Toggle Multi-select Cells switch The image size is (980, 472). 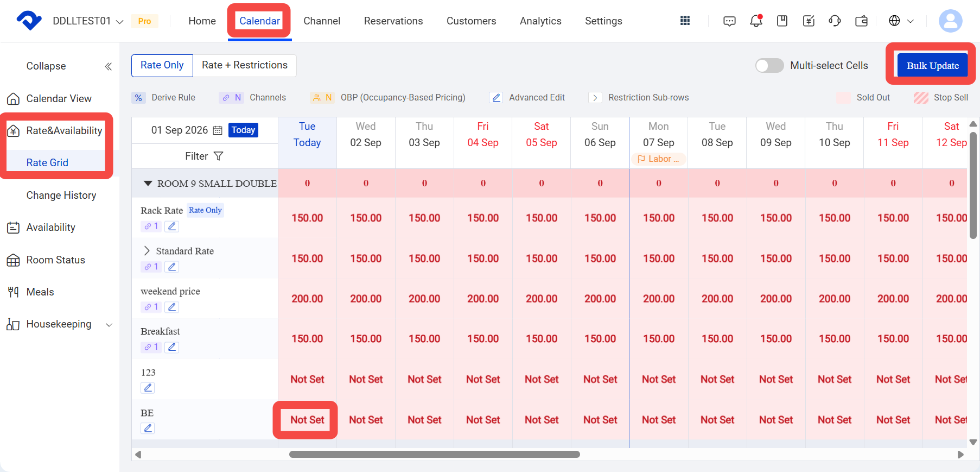769,66
